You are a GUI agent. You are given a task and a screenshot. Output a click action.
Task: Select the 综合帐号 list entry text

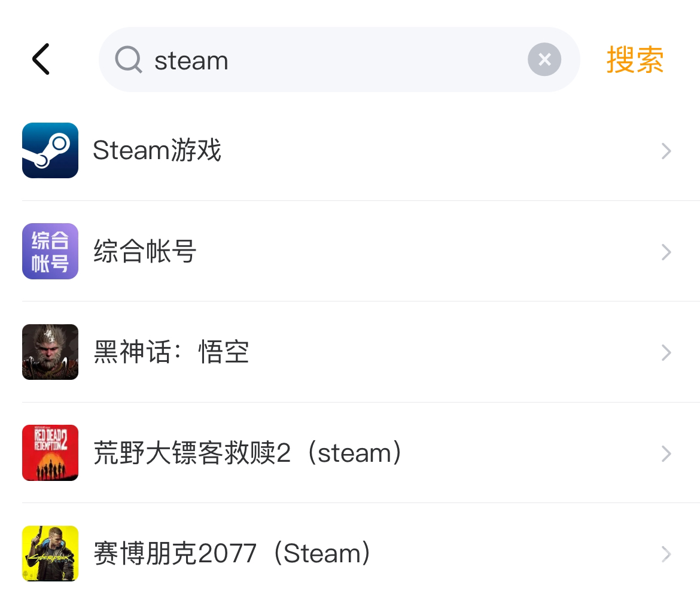pyautogui.click(x=145, y=251)
